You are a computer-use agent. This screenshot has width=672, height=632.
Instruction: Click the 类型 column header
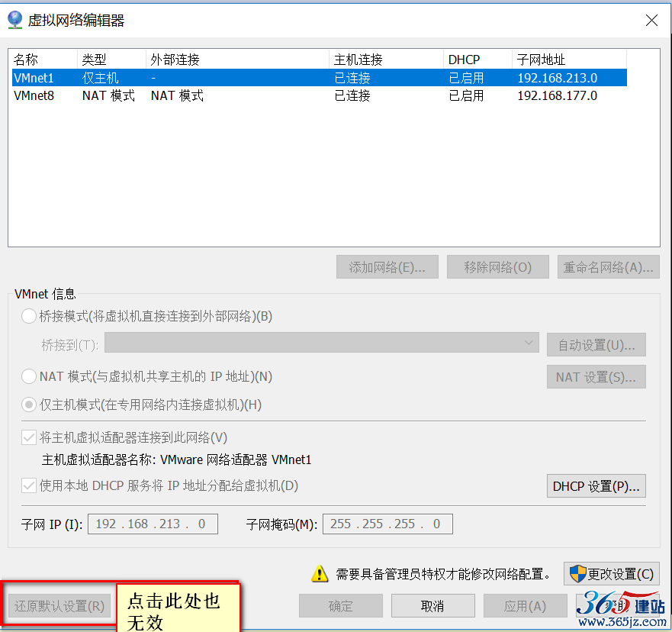point(112,60)
